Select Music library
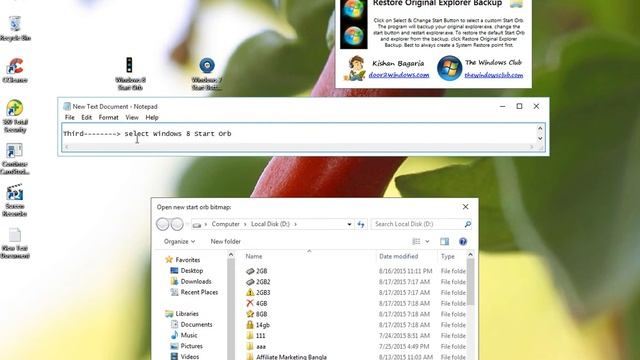Viewport: 640px width, 360px height. (x=184, y=335)
